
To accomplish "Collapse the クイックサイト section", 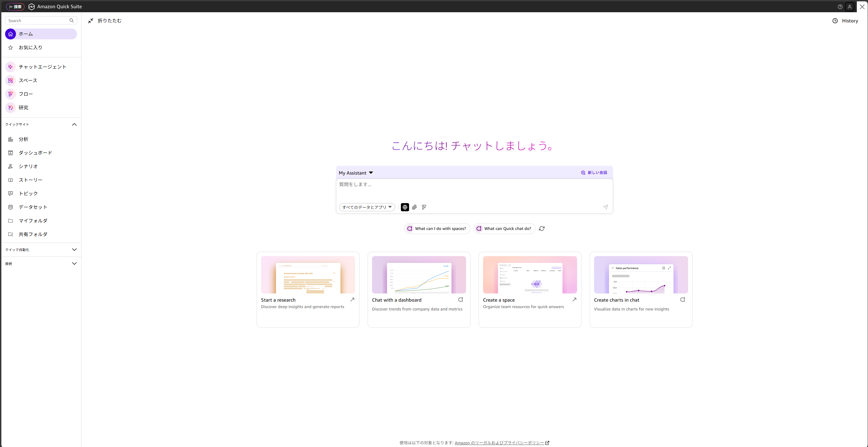I will [x=74, y=124].
